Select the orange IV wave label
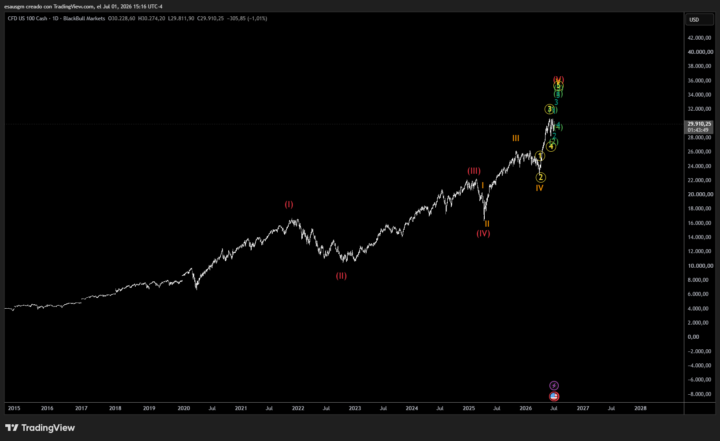 [x=540, y=188]
